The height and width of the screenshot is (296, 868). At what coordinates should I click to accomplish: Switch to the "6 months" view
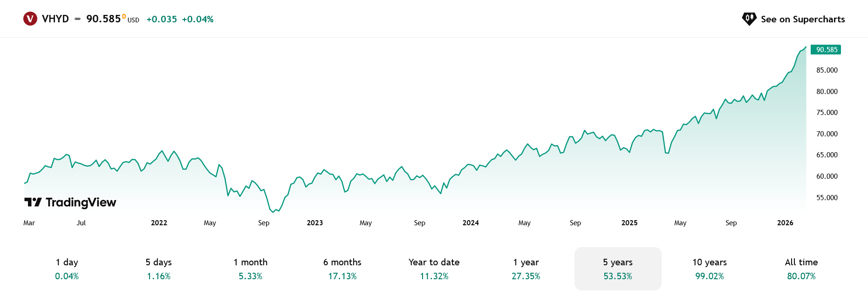[342, 269]
